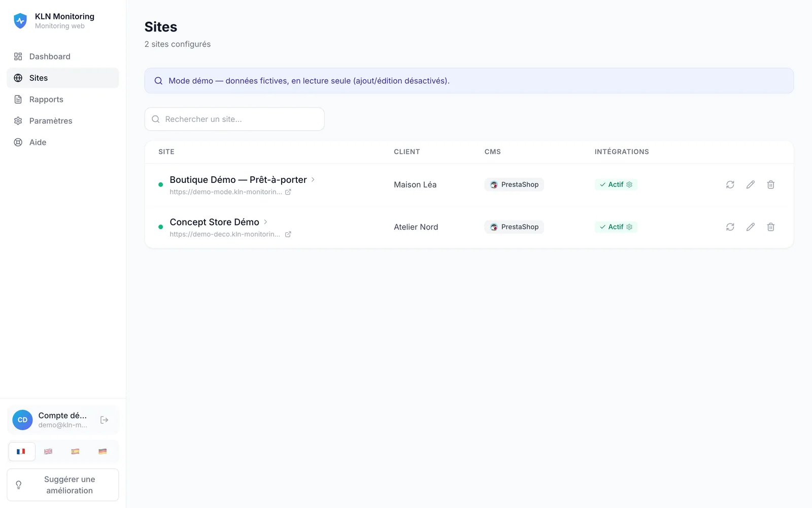This screenshot has height=508, width=812.
Task: Open Concept Store Démo site
Action: coord(214,222)
